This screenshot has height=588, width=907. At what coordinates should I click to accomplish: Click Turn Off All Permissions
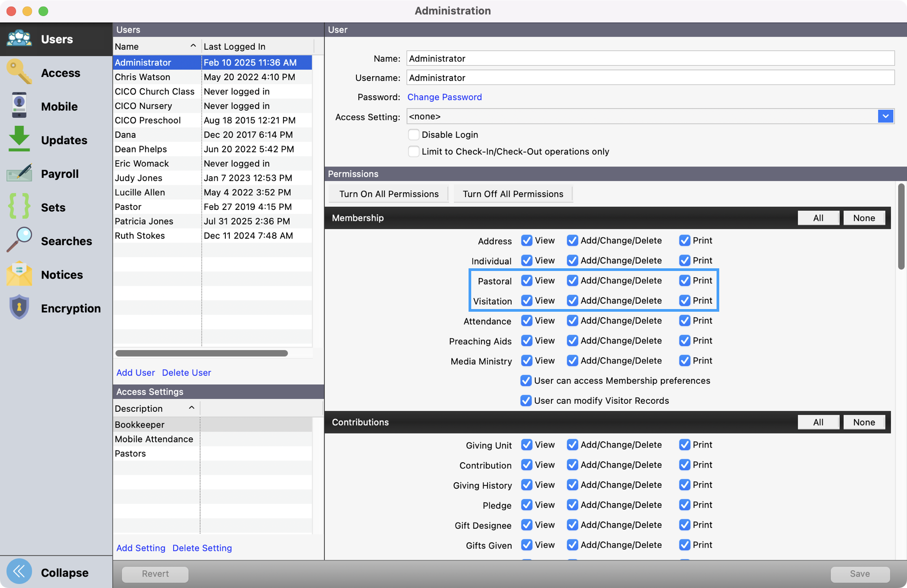(513, 193)
